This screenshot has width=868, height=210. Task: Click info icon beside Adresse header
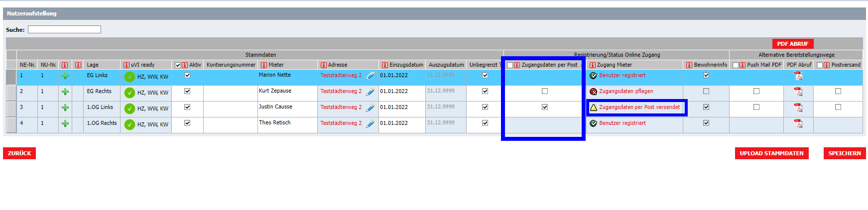(324, 65)
